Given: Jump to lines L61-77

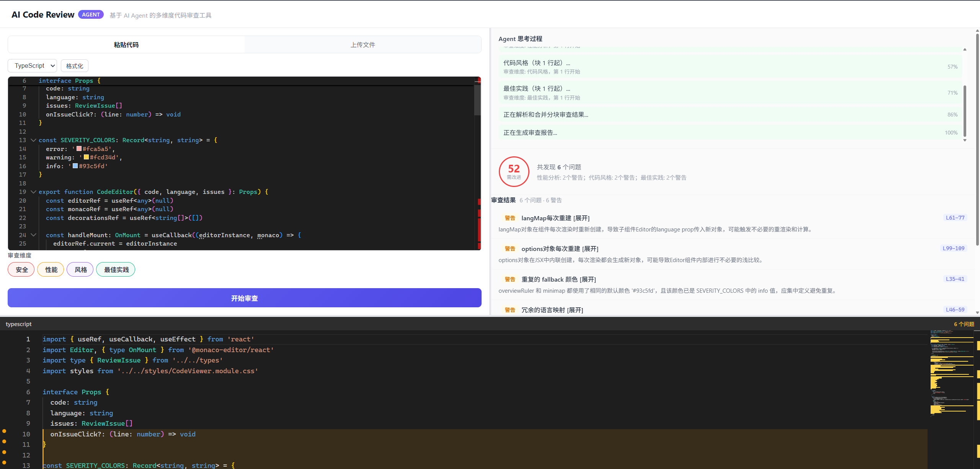Looking at the screenshot, I should tap(955, 218).
